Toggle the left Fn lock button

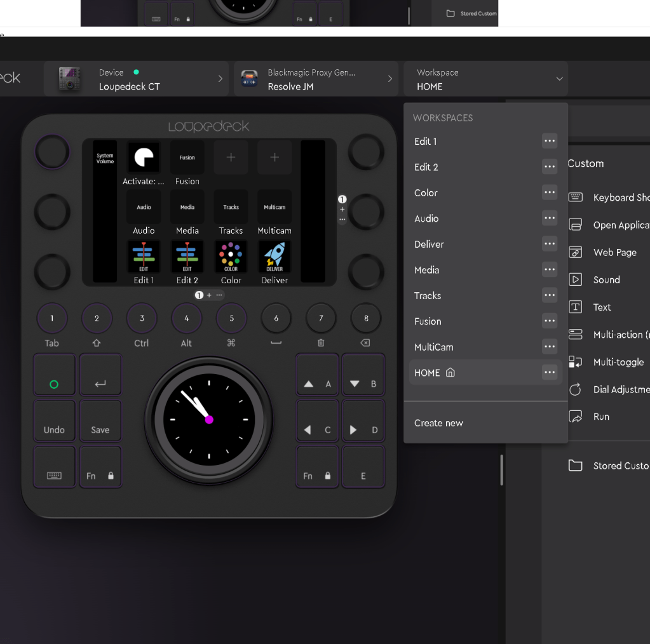click(100, 467)
